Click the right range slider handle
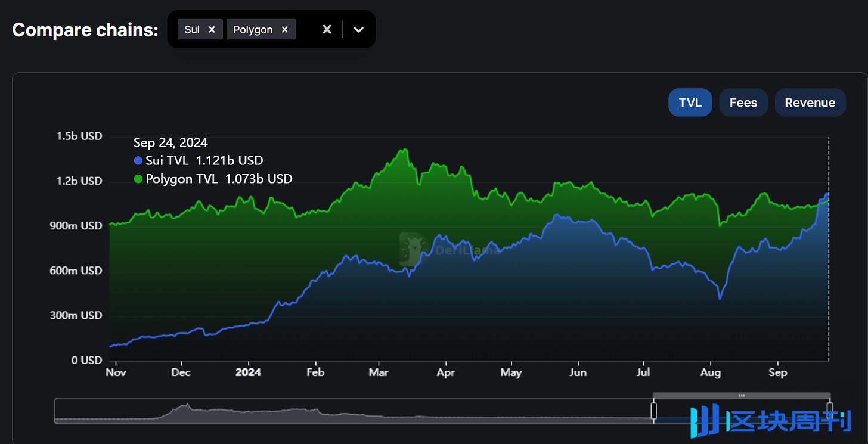 tap(829, 411)
